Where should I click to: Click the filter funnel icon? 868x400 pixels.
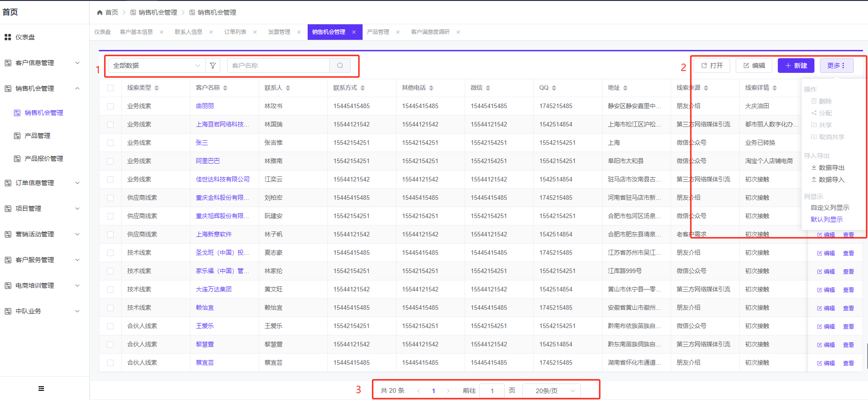click(213, 66)
